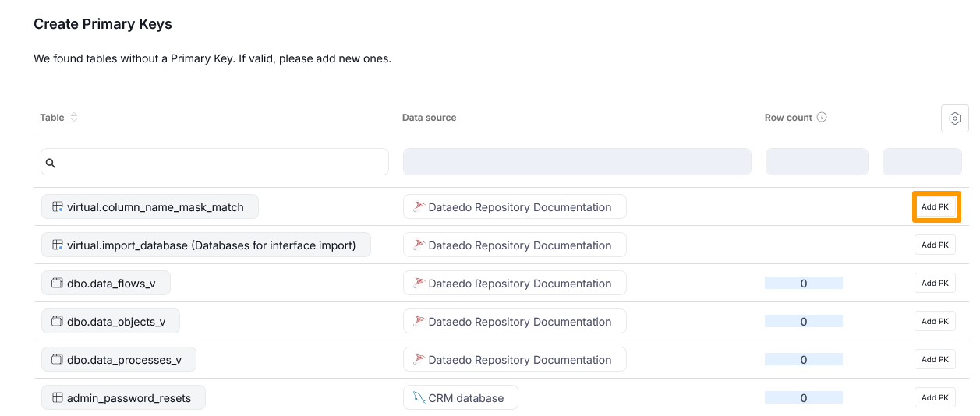Open the column settings hexagon icon
Screen dimensions: 980x416
[x=954, y=119]
